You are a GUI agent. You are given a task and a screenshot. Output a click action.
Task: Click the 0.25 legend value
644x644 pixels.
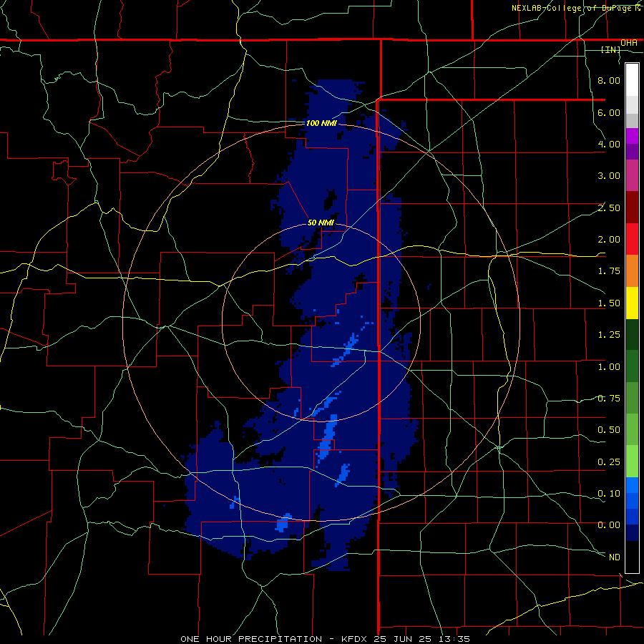[x=609, y=462]
